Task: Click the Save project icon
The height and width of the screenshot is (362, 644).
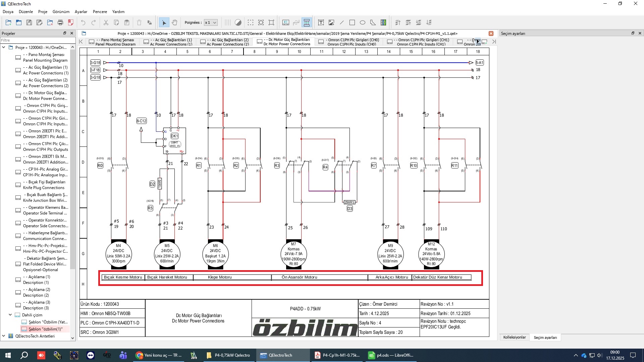Action: (29, 22)
